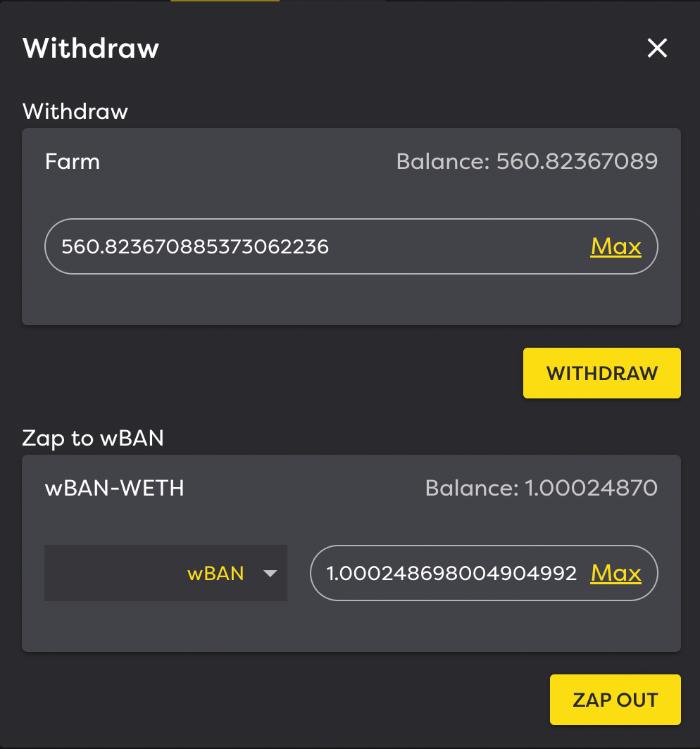Screen dimensions: 700x749
Task: Click the yellow tab underline at the dialog top
Action: click(225, 1)
